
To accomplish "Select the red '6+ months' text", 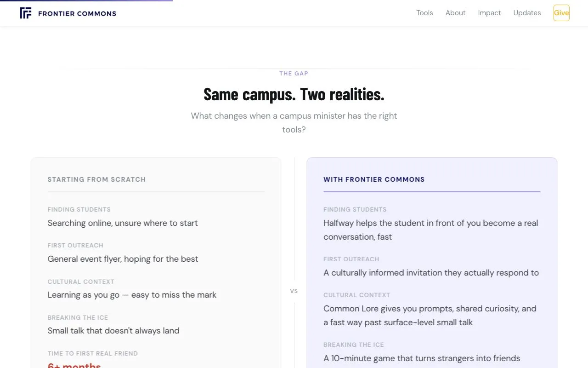I will tap(74, 365).
